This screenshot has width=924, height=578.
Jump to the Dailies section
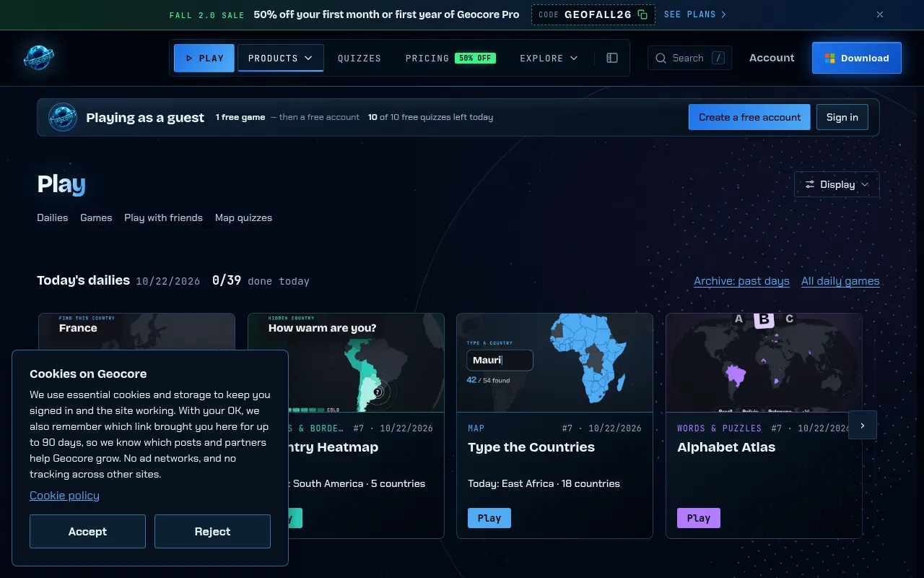[53, 217]
